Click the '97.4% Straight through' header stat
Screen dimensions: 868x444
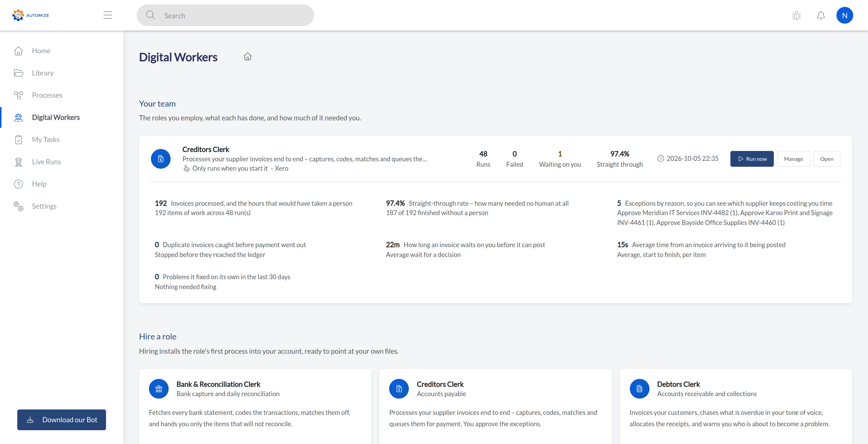click(619, 159)
